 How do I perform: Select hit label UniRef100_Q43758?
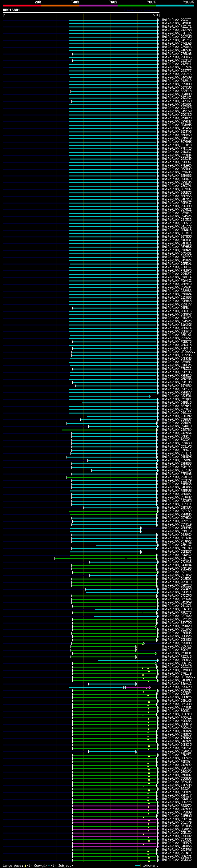(177, 30)
